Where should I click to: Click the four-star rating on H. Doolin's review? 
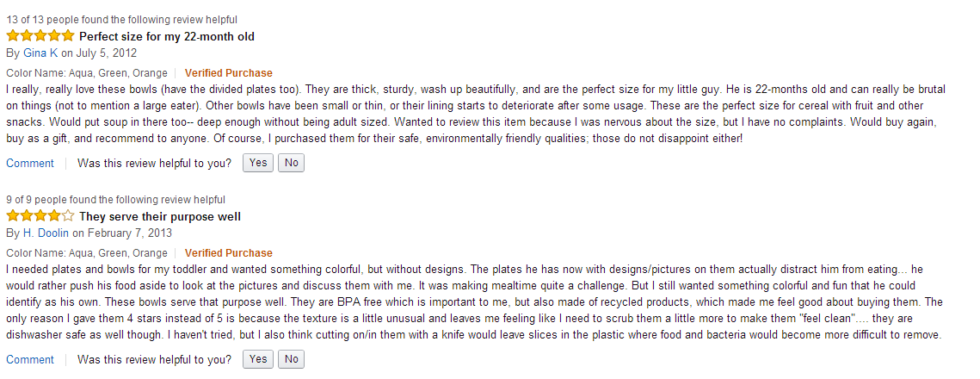[40, 216]
